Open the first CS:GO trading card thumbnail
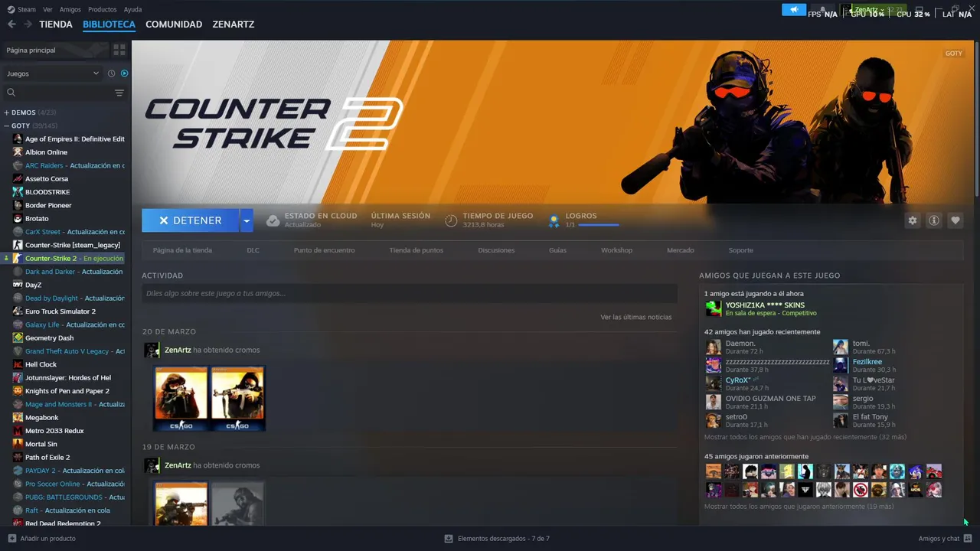The height and width of the screenshot is (551, 980). 181,399
